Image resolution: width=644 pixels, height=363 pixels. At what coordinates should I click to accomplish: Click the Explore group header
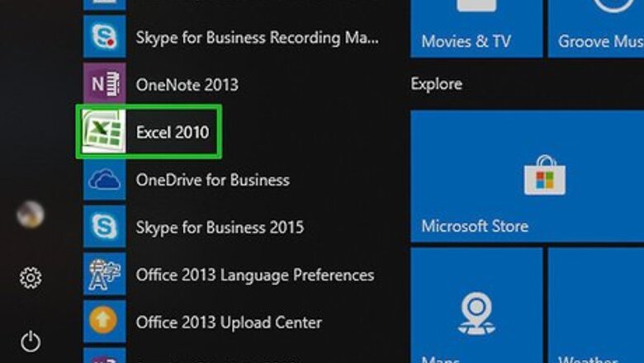(437, 84)
